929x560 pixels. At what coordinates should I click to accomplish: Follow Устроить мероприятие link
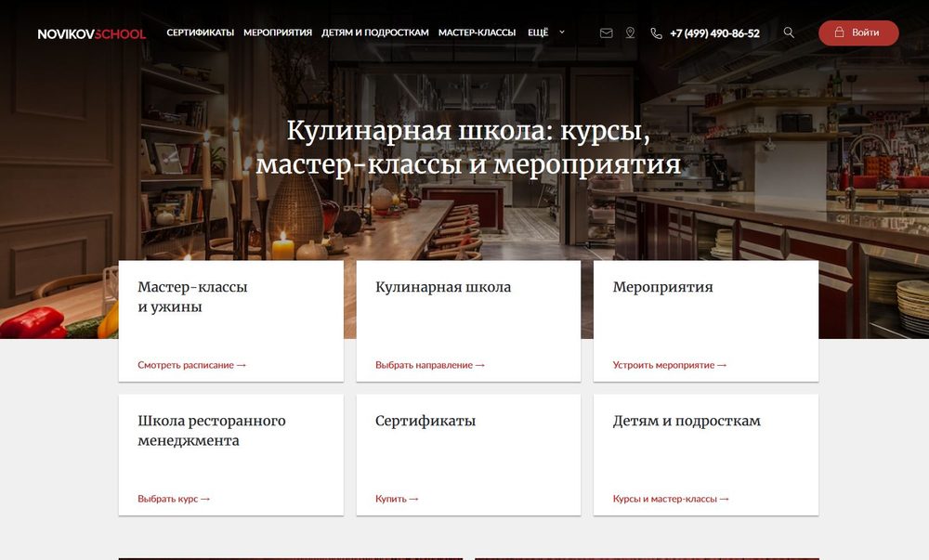click(670, 365)
